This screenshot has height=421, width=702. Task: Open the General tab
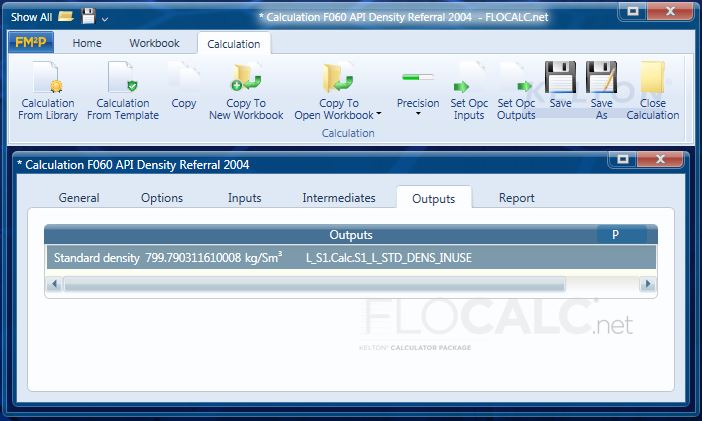click(x=79, y=198)
